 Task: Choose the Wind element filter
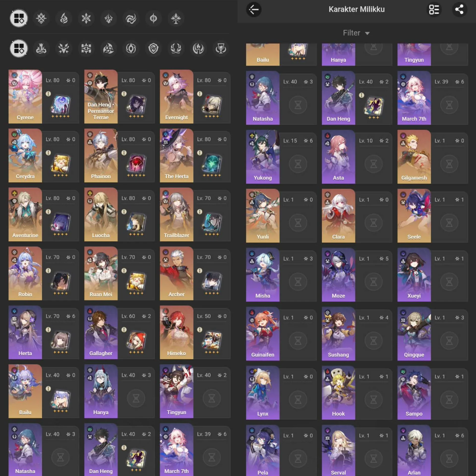coord(131,18)
